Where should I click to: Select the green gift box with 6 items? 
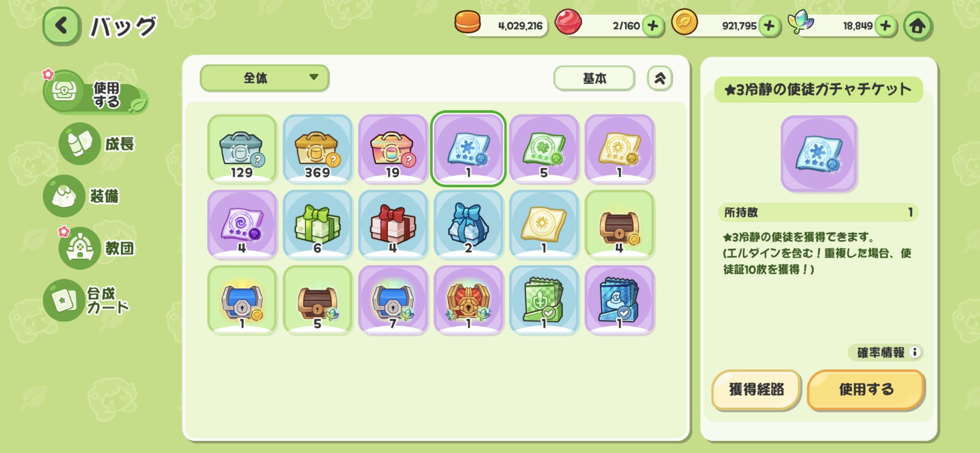click(317, 225)
